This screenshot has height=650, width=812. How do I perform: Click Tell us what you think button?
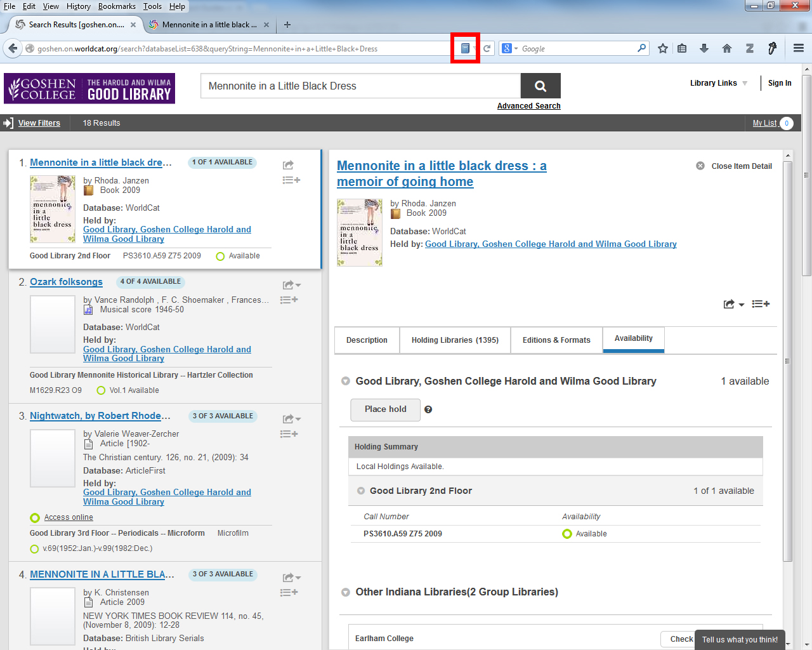tap(740, 640)
